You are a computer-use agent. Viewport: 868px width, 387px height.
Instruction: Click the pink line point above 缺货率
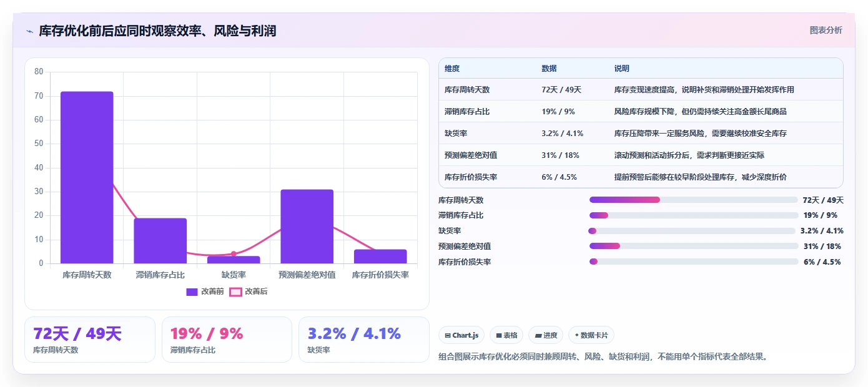pyautogui.click(x=234, y=254)
